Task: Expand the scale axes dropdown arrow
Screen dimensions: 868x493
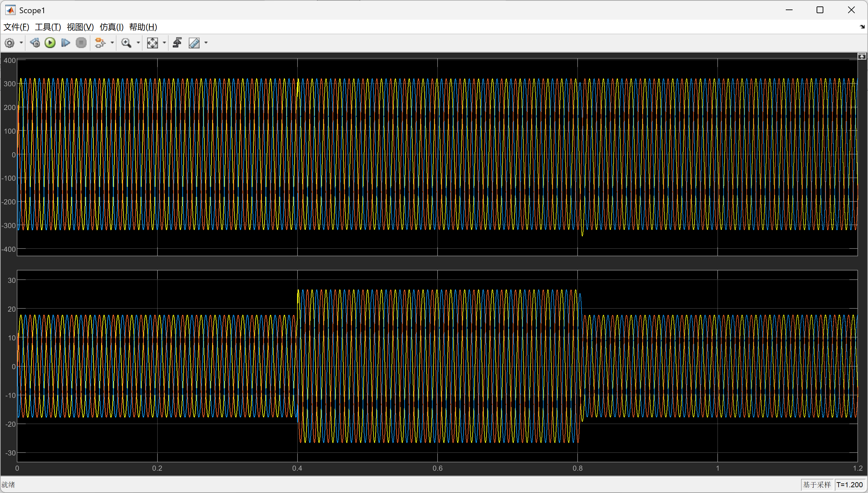Action: coord(164,43)
